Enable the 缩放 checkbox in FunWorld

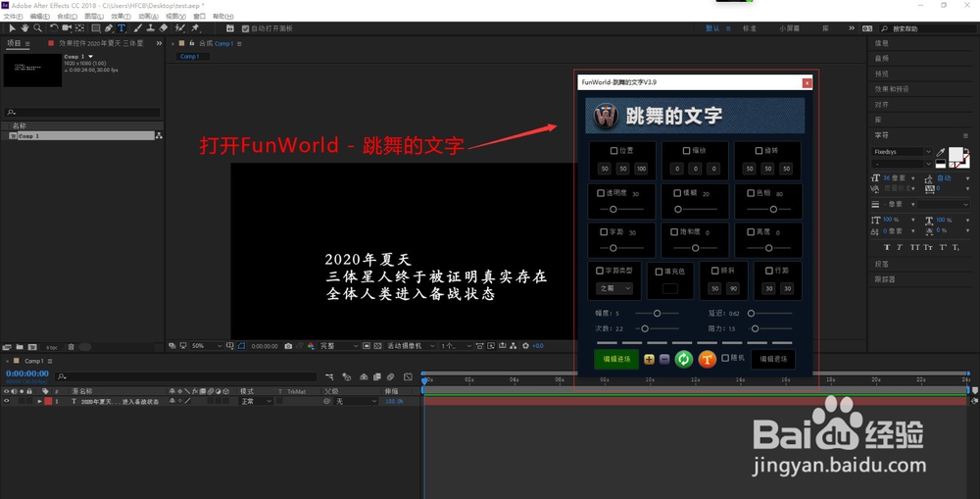(x=686, y=151)
